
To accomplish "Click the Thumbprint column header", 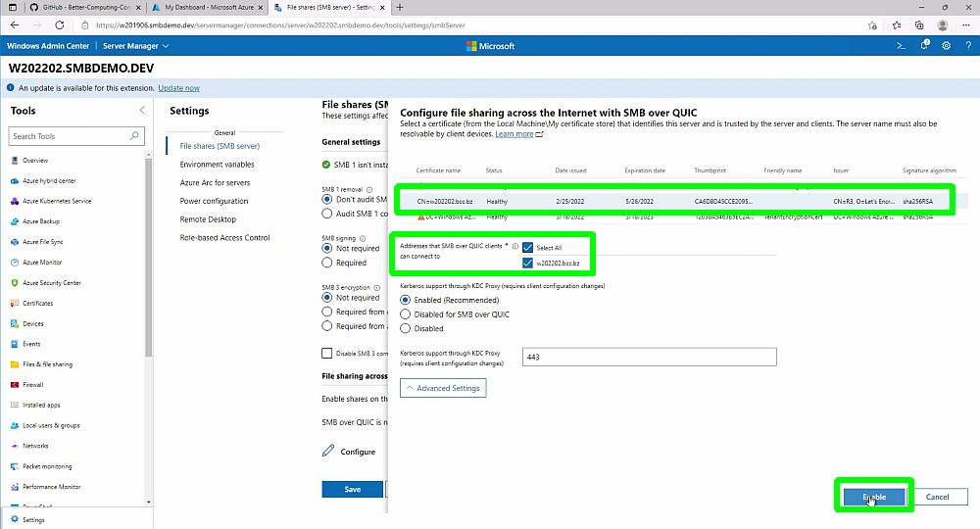I will 710,170.
